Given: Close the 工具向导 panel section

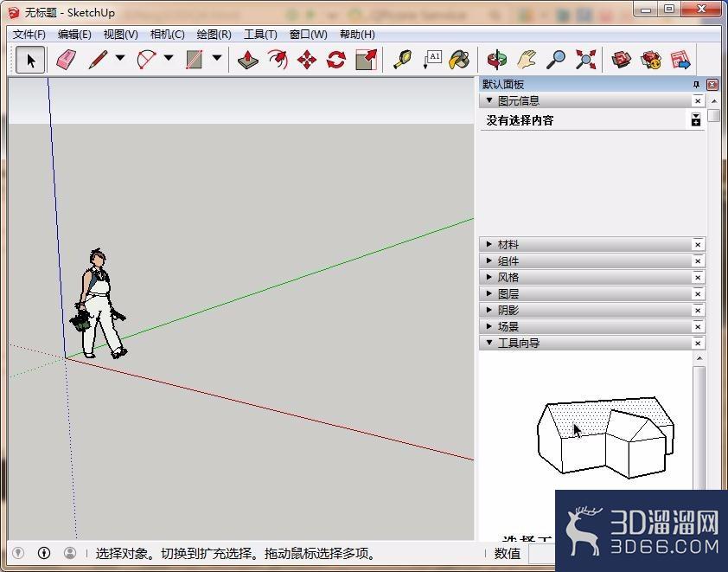Looking at the screenshot, I should (x=698, y=343).
